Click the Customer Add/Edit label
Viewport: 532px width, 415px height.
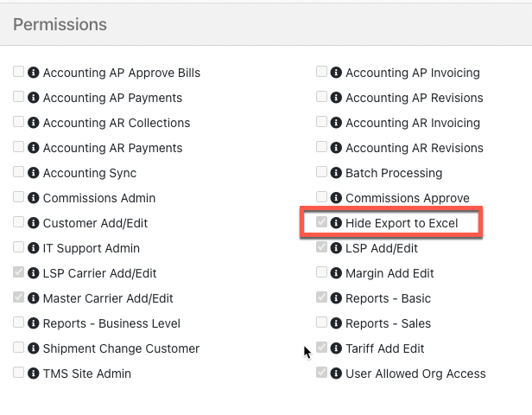tap(95, 223)
